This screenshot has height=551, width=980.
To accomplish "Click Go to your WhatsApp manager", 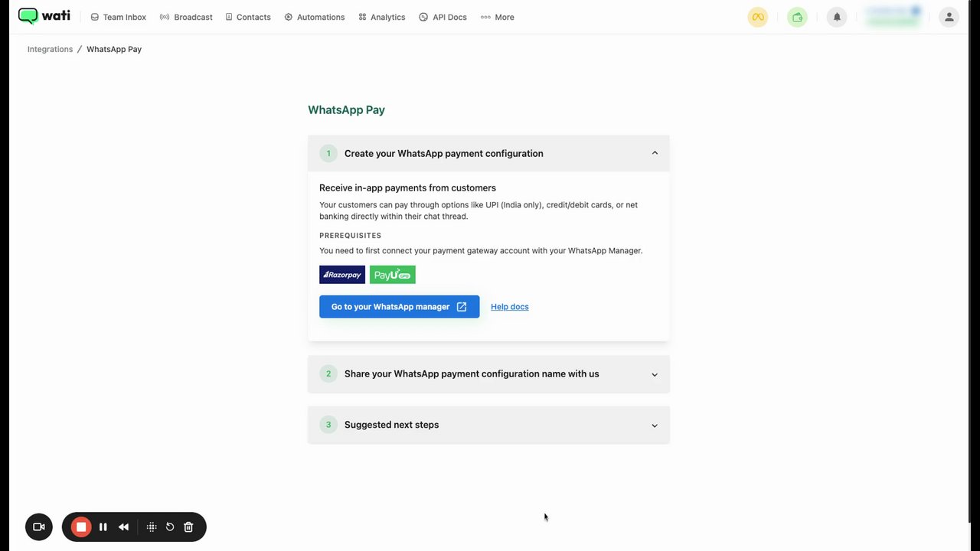I will point(399,307).
